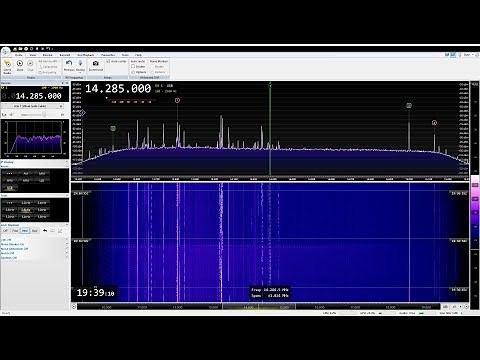The image size is (480, 360).
Task: Open the Select Radio tool
Action: click(7, 67)
